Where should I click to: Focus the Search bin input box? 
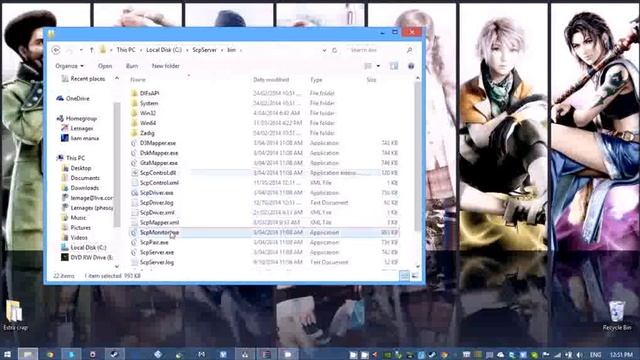[x=376, y=50]
